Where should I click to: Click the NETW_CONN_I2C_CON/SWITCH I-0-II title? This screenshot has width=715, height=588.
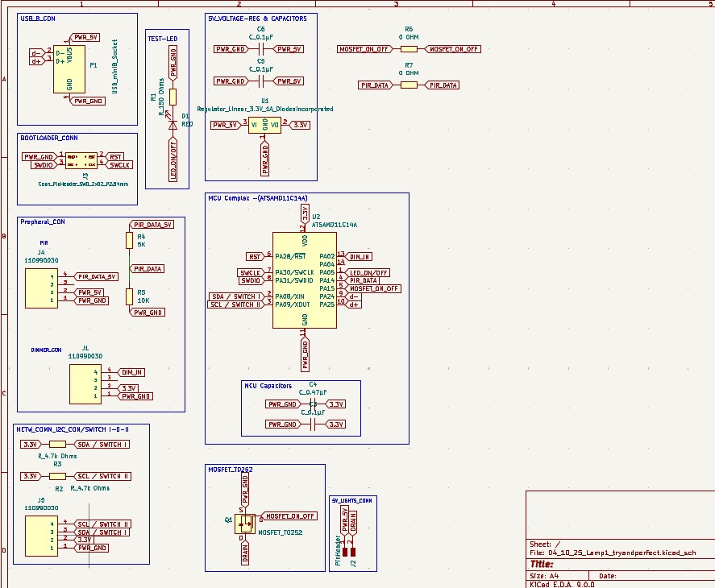73,429
